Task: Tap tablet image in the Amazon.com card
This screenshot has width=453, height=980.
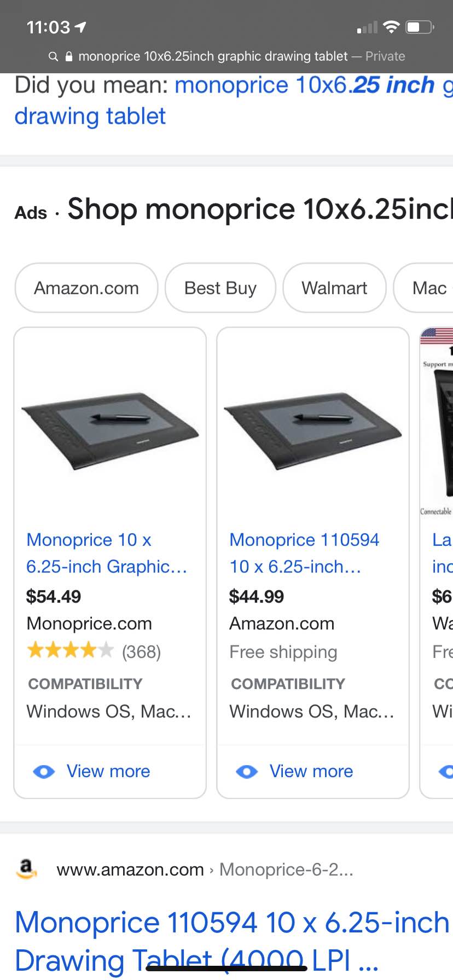Action: (313, 430)
